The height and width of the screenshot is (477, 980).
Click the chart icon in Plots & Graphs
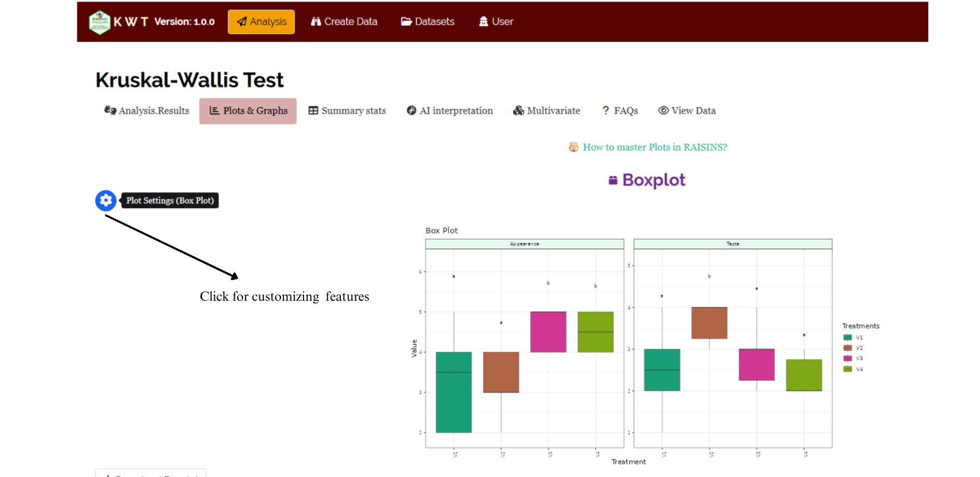(214, 110)
